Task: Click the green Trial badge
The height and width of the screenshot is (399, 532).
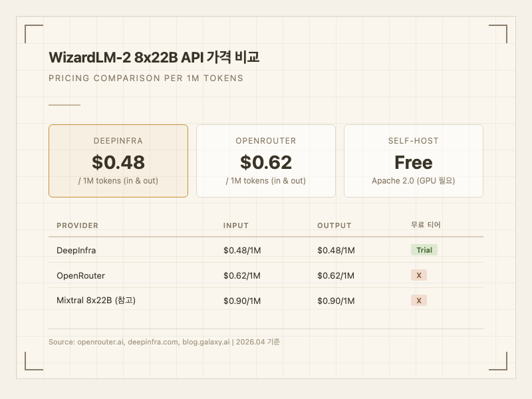Action: tap(424, 250)
